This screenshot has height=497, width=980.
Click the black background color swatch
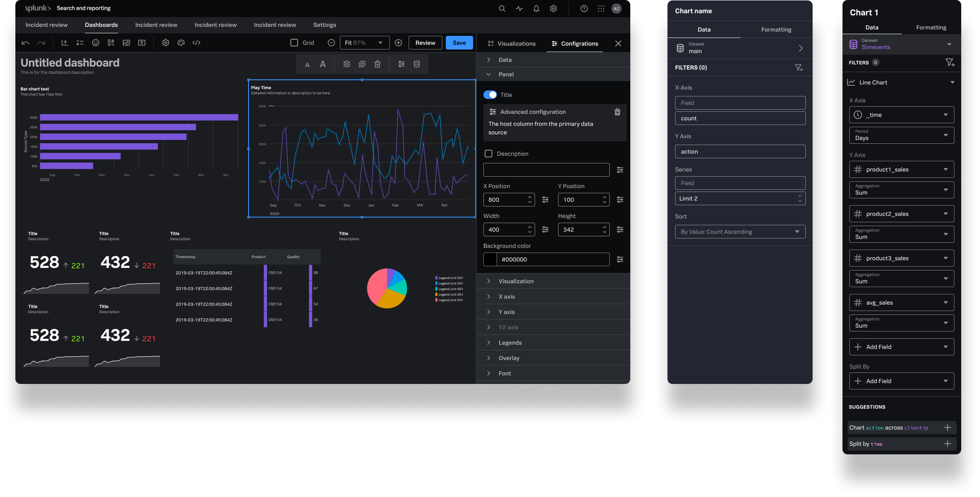[x=490, y=259]
